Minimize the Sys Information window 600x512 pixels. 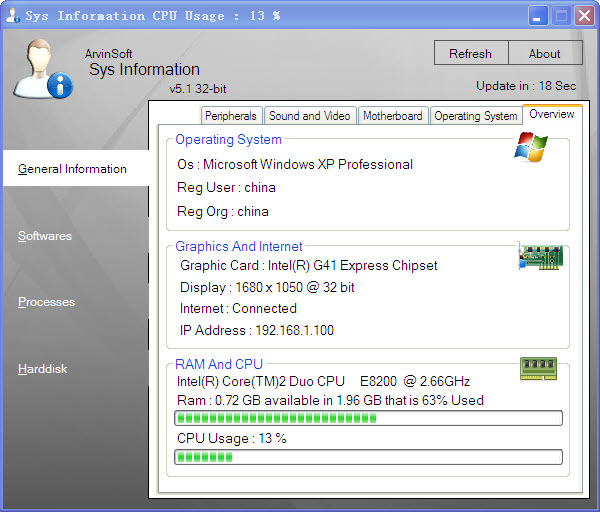[x=538, y=16]
